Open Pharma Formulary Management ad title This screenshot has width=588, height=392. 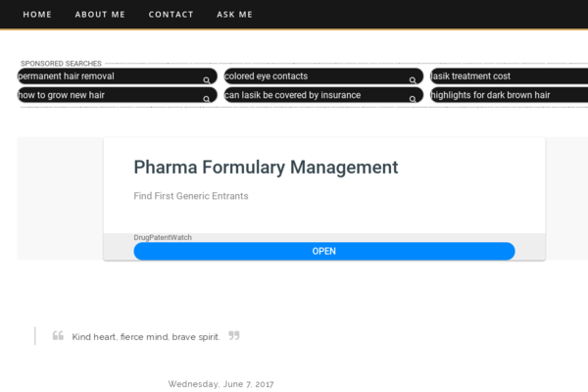click(266, 168)
